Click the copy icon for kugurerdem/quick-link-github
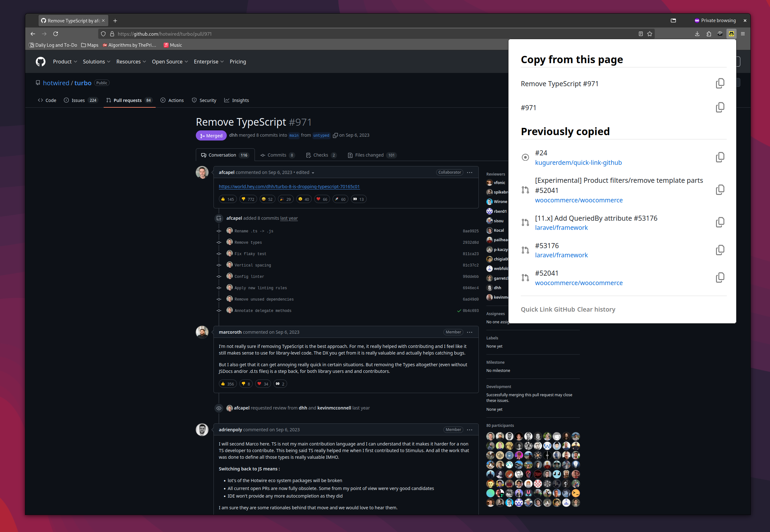 click(x=721, y=157)
